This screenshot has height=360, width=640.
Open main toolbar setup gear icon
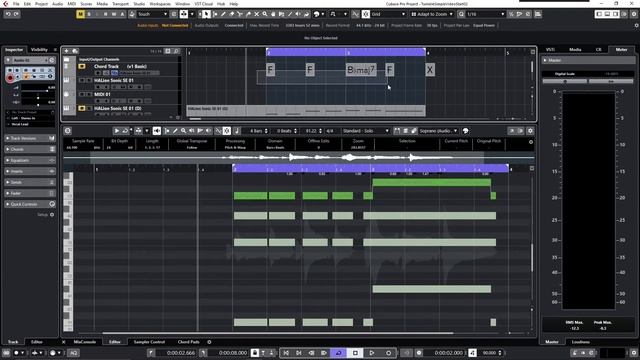click(634, 14)
